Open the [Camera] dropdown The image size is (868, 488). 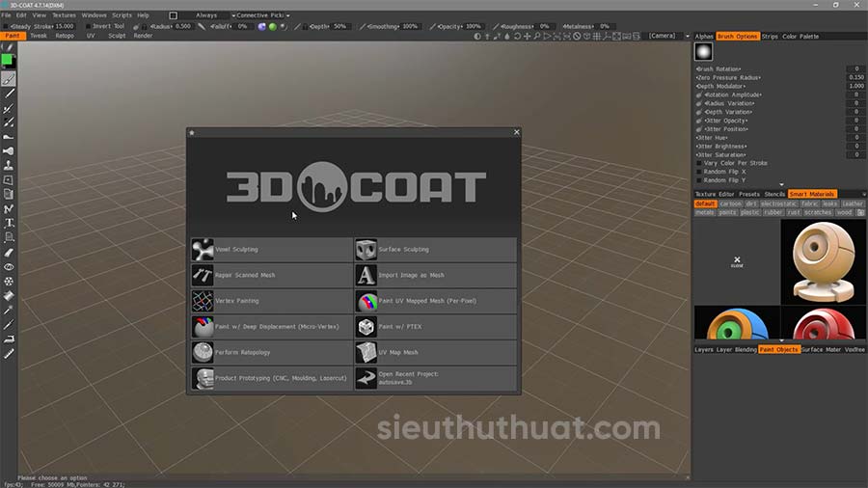point(668,36)
